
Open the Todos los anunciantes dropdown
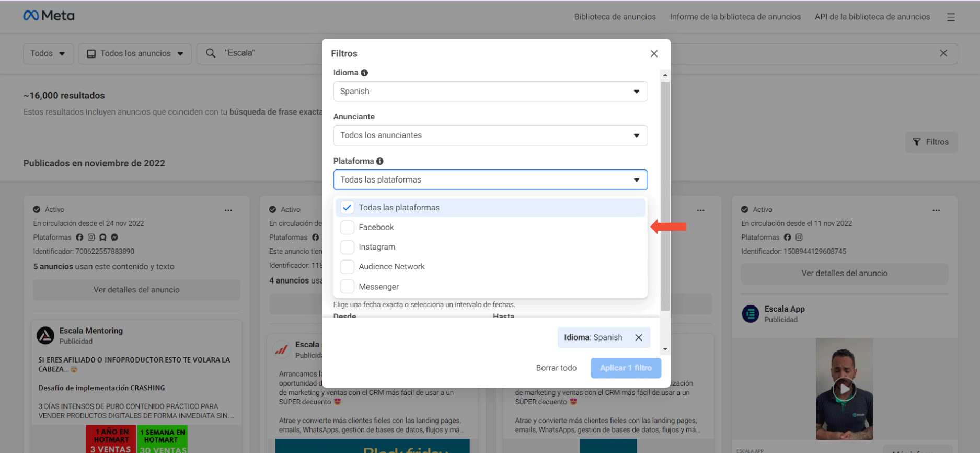click(x=490, y=135)
